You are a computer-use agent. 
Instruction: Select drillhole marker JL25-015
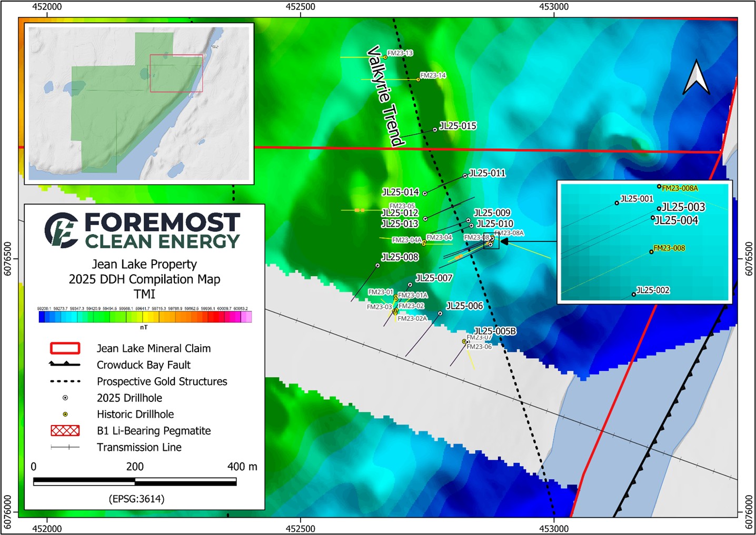(434, 129)
